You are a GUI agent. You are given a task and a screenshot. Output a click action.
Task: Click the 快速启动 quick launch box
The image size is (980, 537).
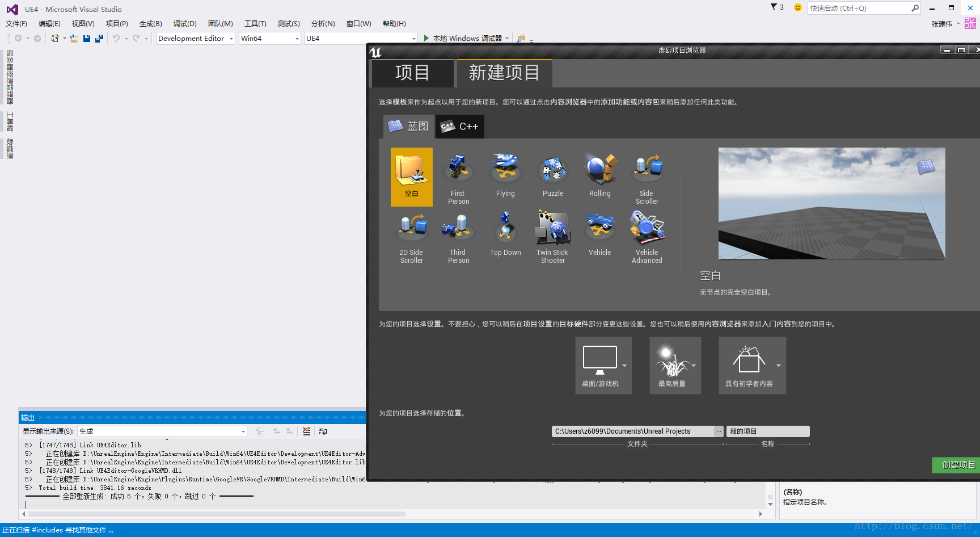click(x=859, y=8)
